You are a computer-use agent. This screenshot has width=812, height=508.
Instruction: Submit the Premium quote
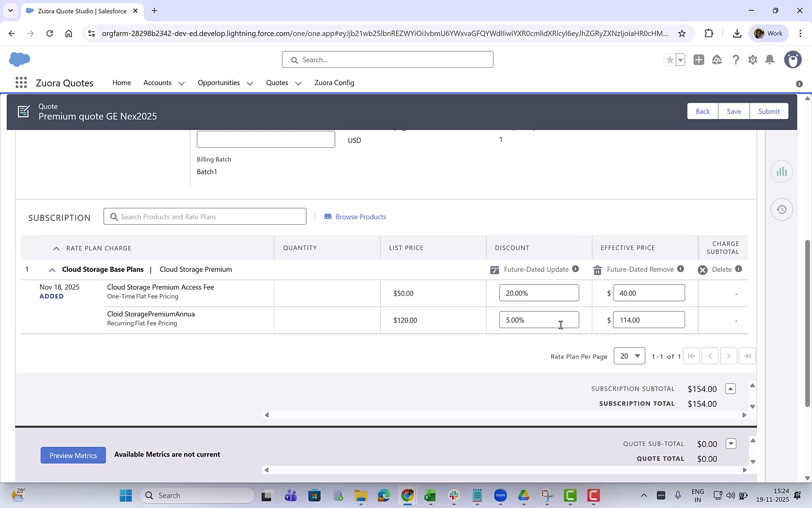click(769, 111)
